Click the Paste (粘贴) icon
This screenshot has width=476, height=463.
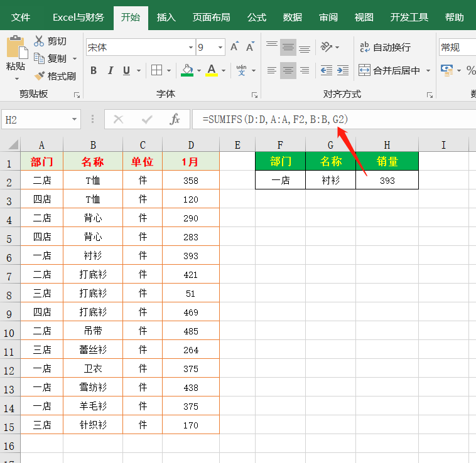tap(16, 49)
